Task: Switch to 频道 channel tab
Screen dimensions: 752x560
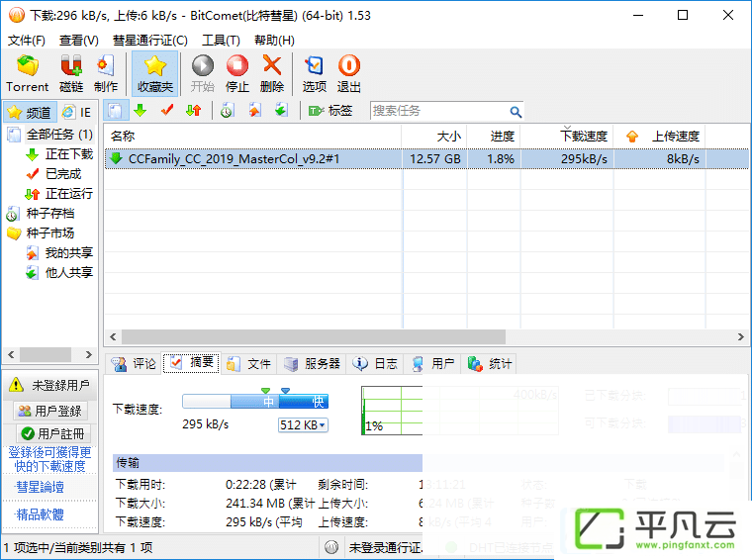Action: coord(30,112)
